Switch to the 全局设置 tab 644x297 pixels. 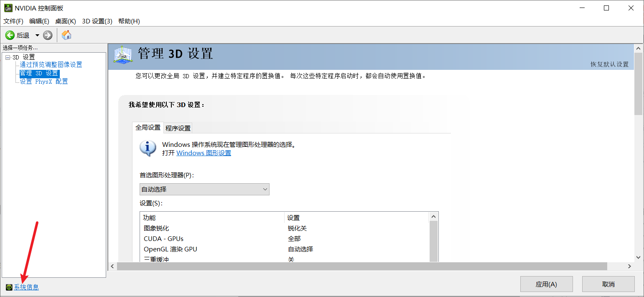[x=148, y=128]
